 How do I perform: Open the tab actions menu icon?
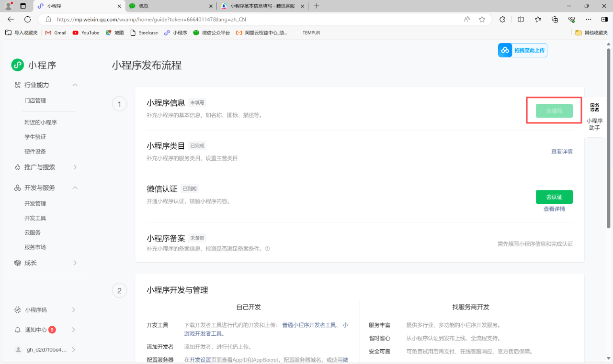[23, 6]
